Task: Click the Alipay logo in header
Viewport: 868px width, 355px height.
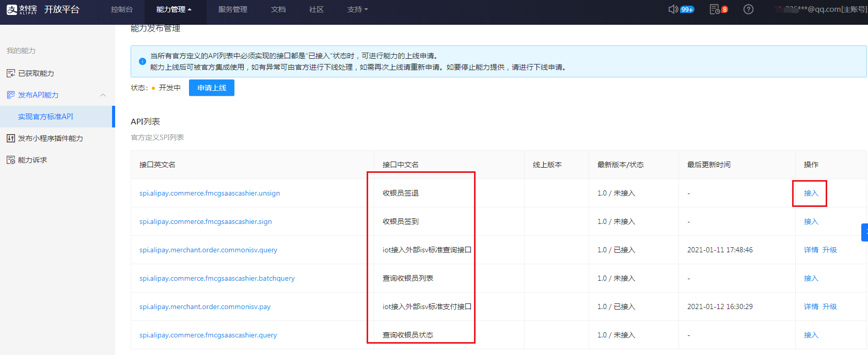Action: click(22, 9)
